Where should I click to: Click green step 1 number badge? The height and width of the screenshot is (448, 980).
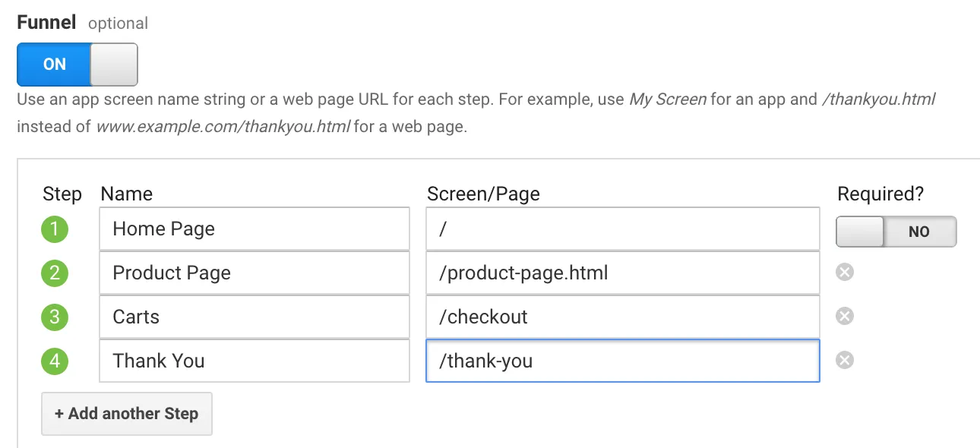pos(55,229)
